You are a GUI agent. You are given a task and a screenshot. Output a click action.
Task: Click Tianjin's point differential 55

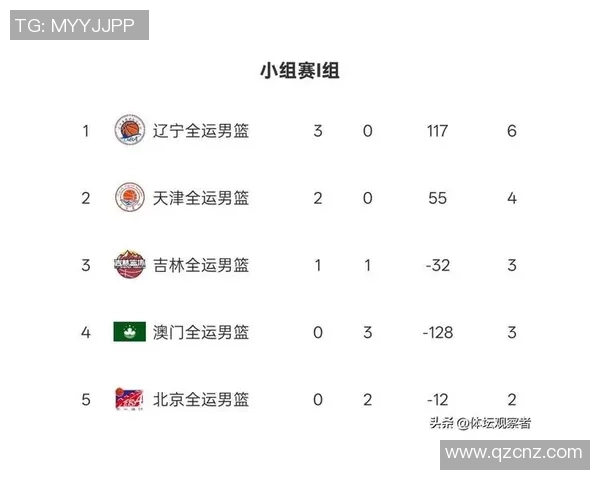[437, 198]
